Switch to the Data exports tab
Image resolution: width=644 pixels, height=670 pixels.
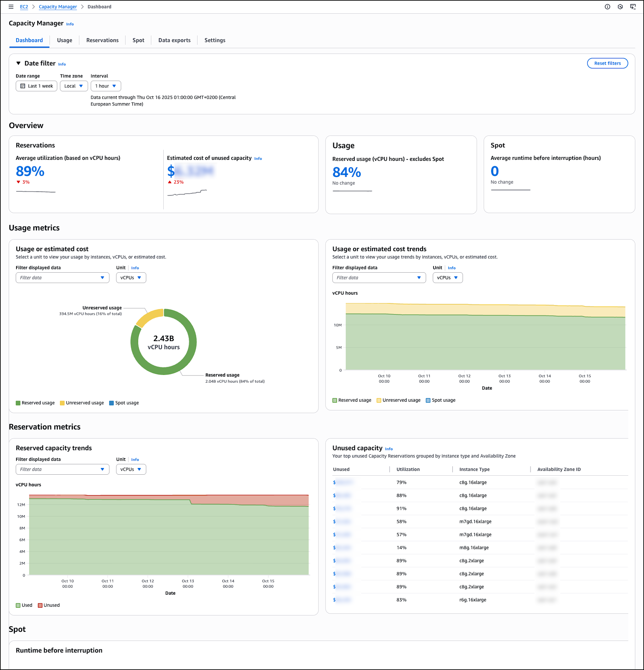click(174, 40)
